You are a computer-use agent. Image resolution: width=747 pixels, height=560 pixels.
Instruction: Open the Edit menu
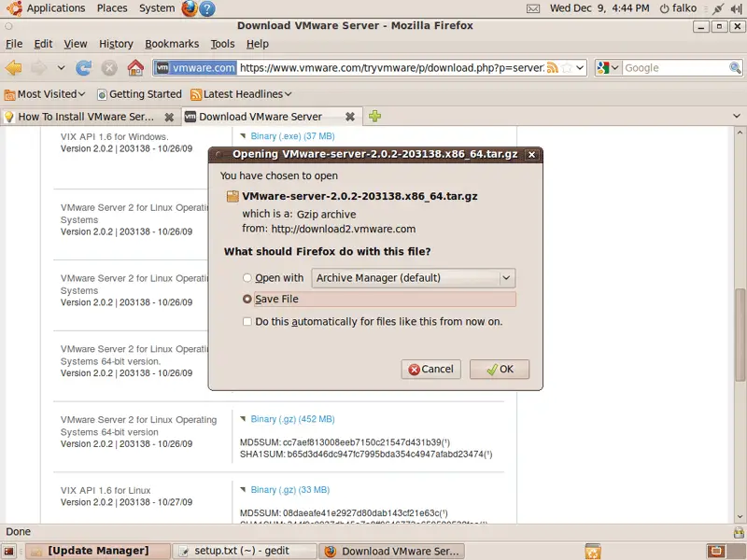[x=43, y=44]
